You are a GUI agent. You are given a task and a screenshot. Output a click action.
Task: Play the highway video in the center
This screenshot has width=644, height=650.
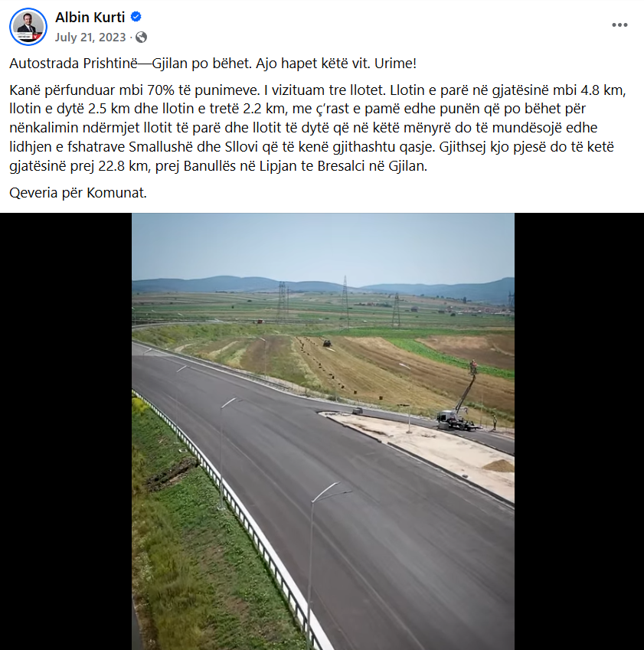323,431
